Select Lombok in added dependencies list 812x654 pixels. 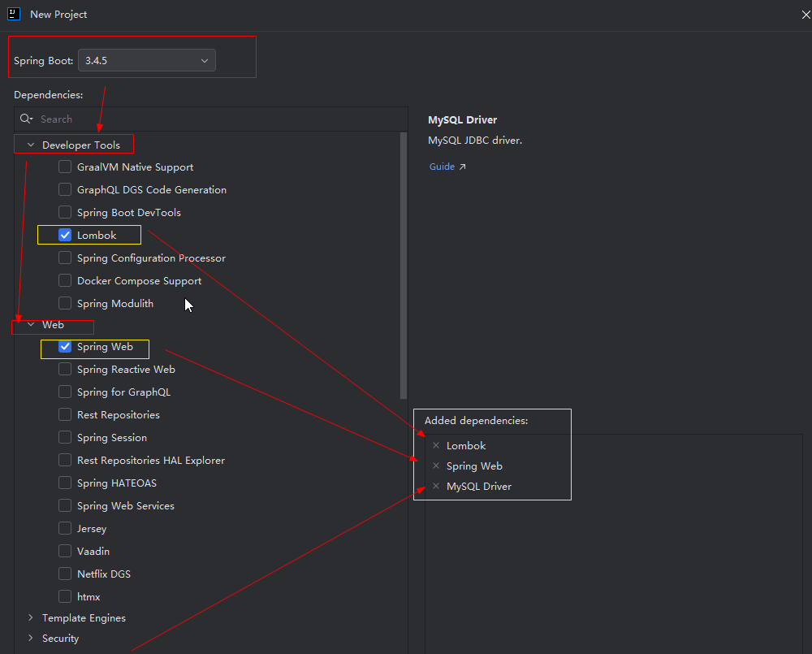[466, 446]
